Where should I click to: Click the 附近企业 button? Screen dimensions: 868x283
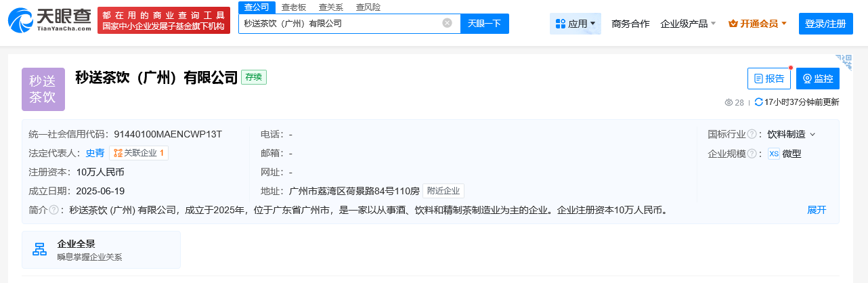(443, 191)
